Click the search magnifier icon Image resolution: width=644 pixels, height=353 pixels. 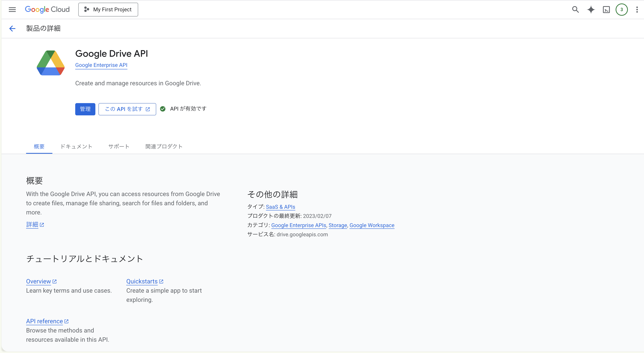point(575,10)
